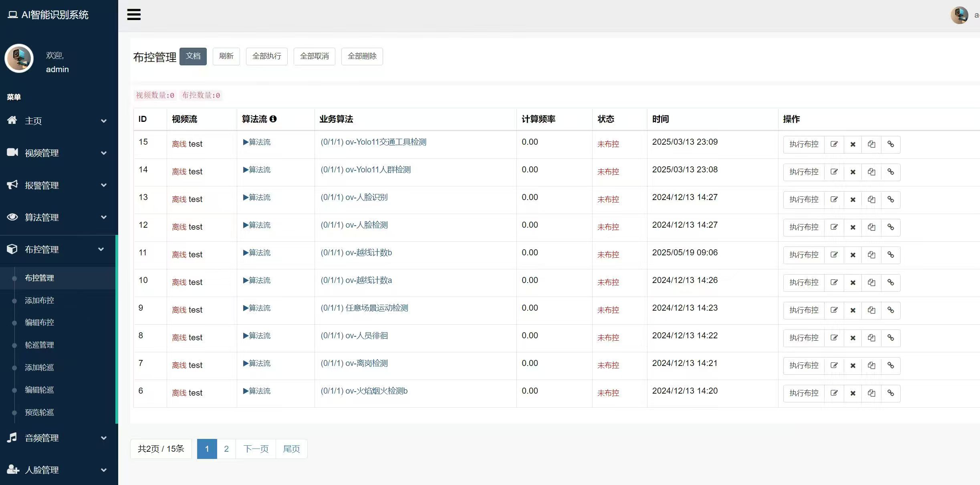Image resolution: width=980 pixels, height=485 pixels.
Task: Click the eye icon next to 算法管理
Action: tap(12, 217)
